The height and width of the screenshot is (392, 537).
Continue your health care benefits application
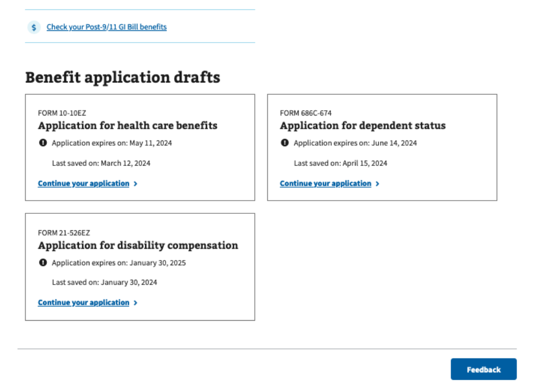coord(83,183)
